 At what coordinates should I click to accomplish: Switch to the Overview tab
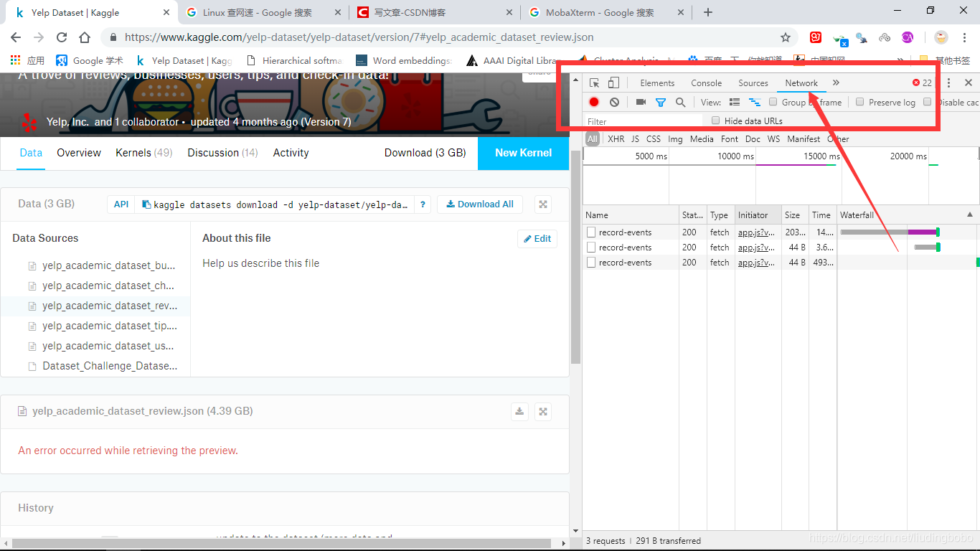pyautogui.click(x=79, y=153)
